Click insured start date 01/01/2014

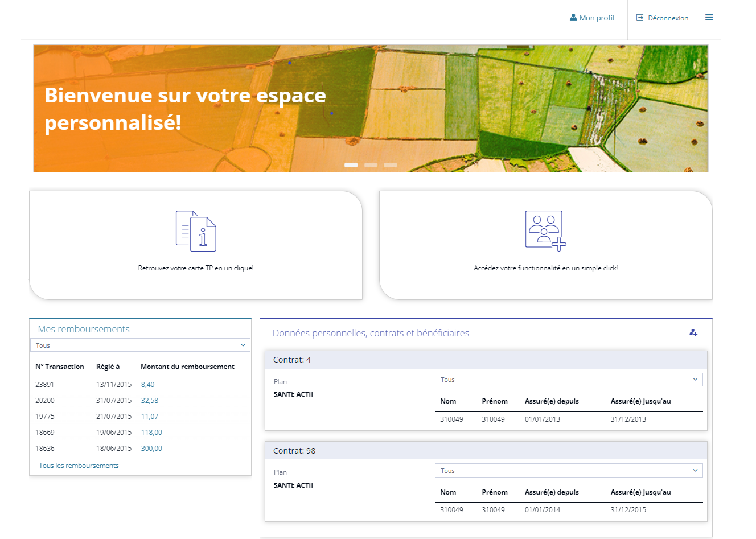click(x=543, y=510)
